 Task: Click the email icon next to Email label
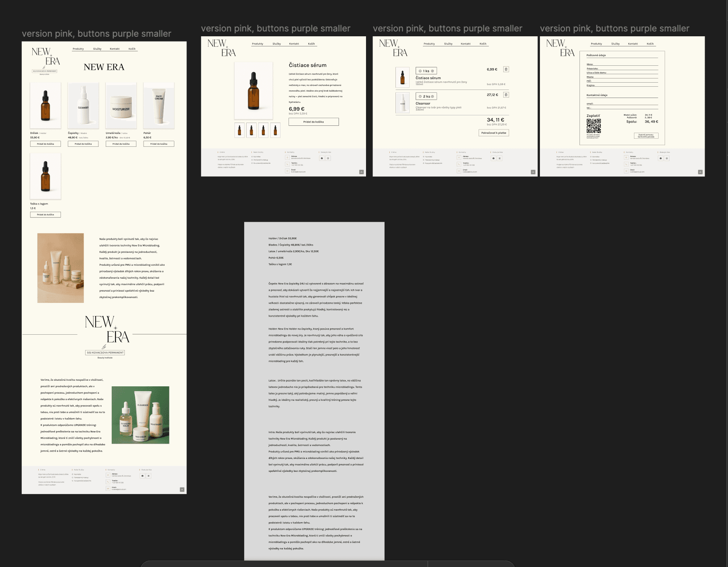point(287,171)
